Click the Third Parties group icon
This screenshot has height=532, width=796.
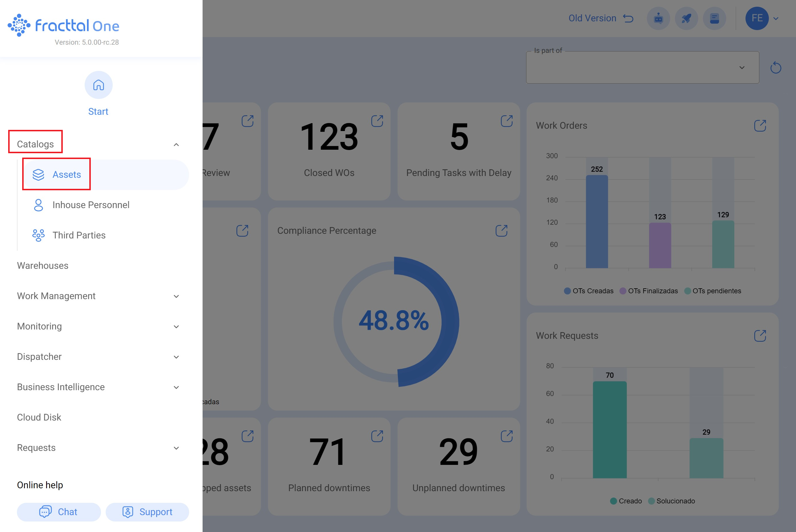tap(38, 235)
